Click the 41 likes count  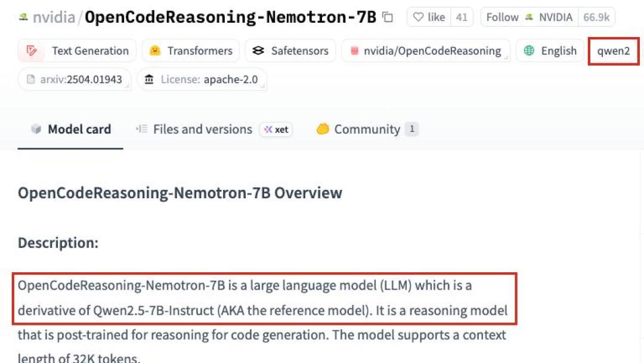462,17
